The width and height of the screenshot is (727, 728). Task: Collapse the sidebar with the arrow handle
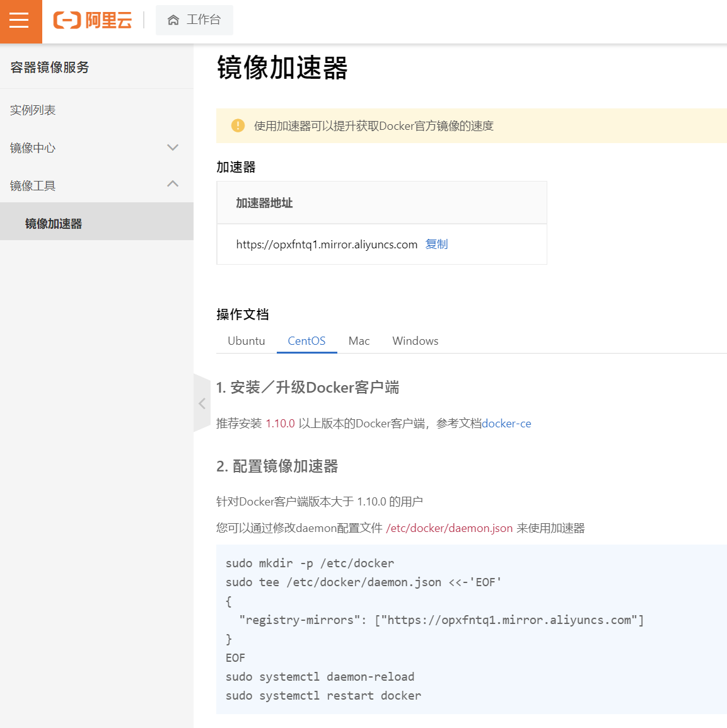[202, 403]
